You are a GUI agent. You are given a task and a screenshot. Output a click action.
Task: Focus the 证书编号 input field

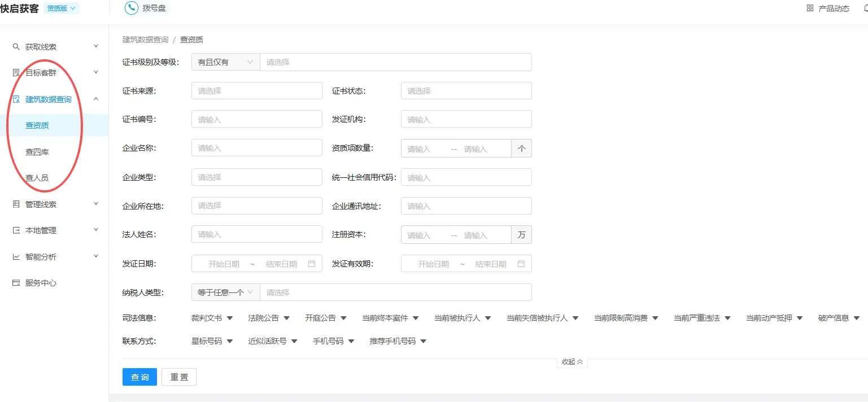coord(257,119)
